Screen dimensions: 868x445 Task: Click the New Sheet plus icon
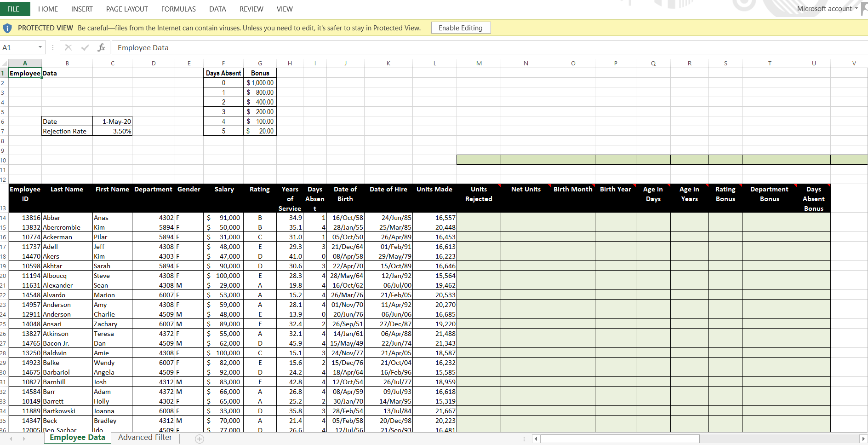(200, 439)
